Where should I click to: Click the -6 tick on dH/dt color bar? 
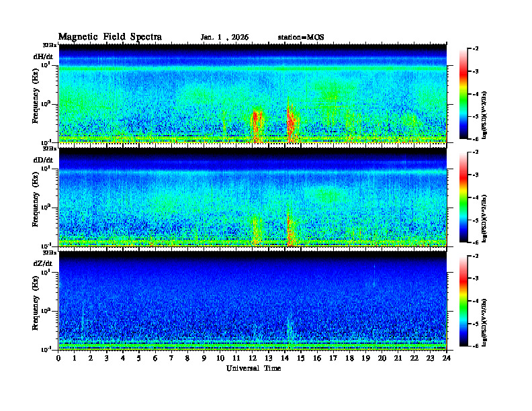pos(475,139)
